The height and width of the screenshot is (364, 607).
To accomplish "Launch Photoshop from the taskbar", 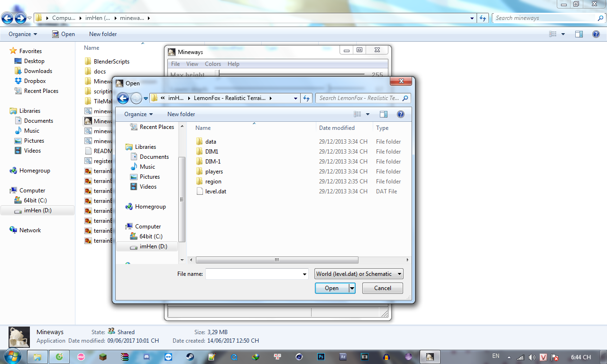I will pyautogui.click(x=321, y=357).
